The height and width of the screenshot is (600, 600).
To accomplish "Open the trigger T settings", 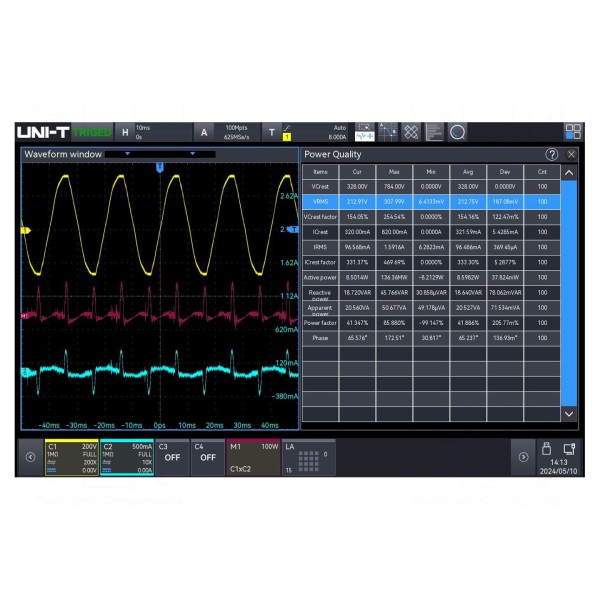I will point(272,132).
